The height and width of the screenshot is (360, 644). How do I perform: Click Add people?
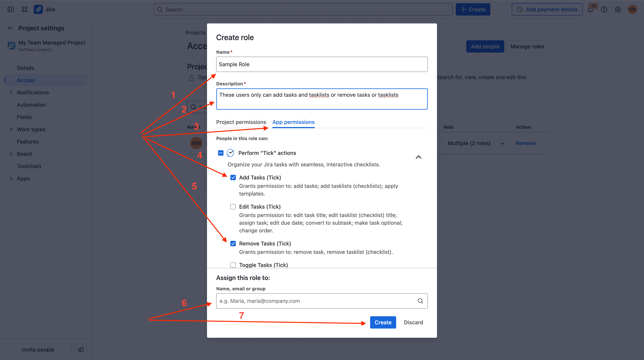point(485,47)
